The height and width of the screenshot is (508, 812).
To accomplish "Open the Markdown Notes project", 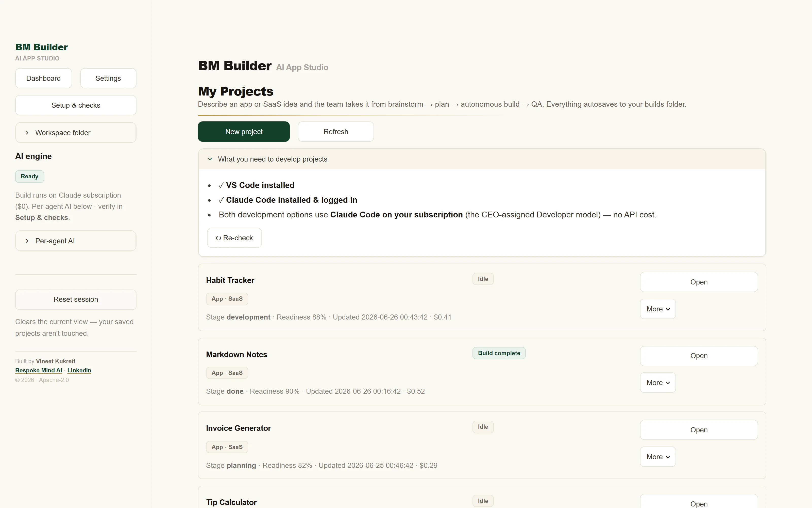I will [x=699, y=356].
